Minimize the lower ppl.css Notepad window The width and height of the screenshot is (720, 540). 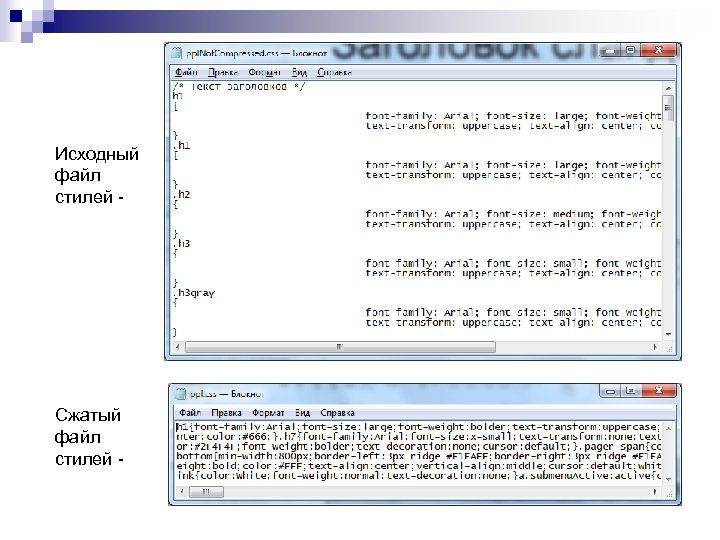[x=610, y=391]
